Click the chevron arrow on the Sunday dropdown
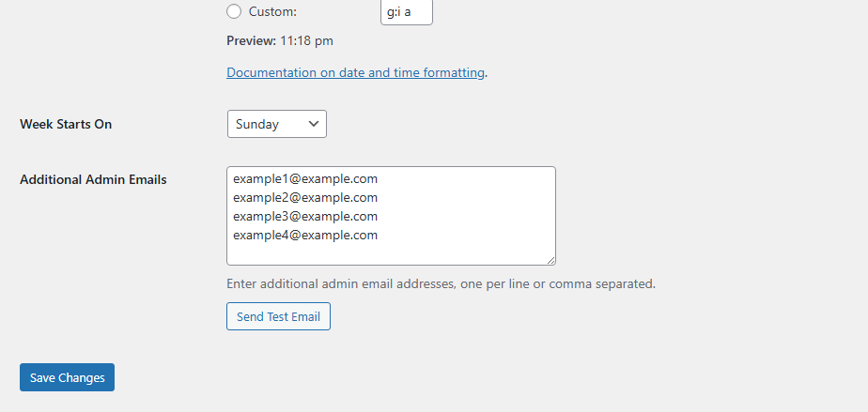The width and height of the screenshot is (868, 412). 313,124
